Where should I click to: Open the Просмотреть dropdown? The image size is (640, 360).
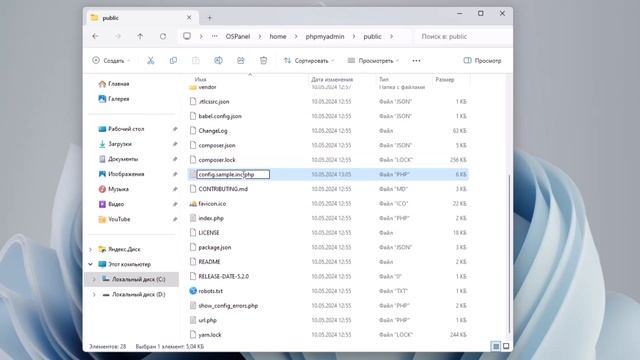pyautogui.click(x=373, y=60)
